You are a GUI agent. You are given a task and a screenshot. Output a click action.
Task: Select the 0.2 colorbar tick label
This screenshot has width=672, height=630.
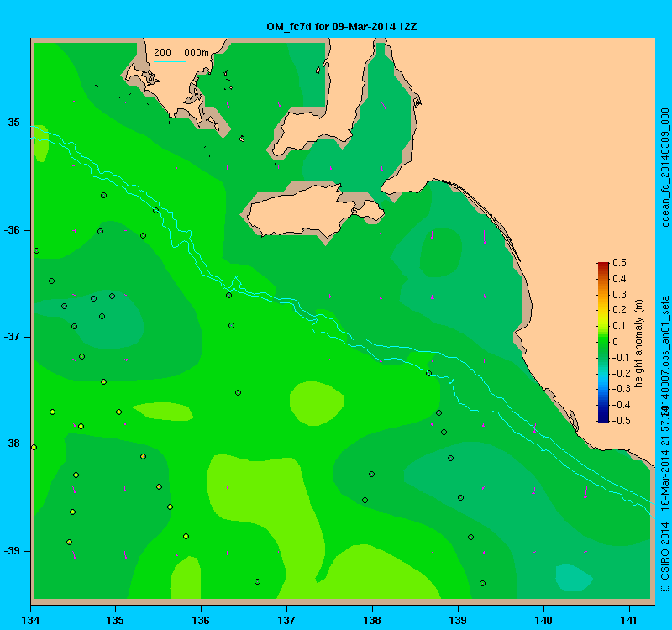click(619, 310)
